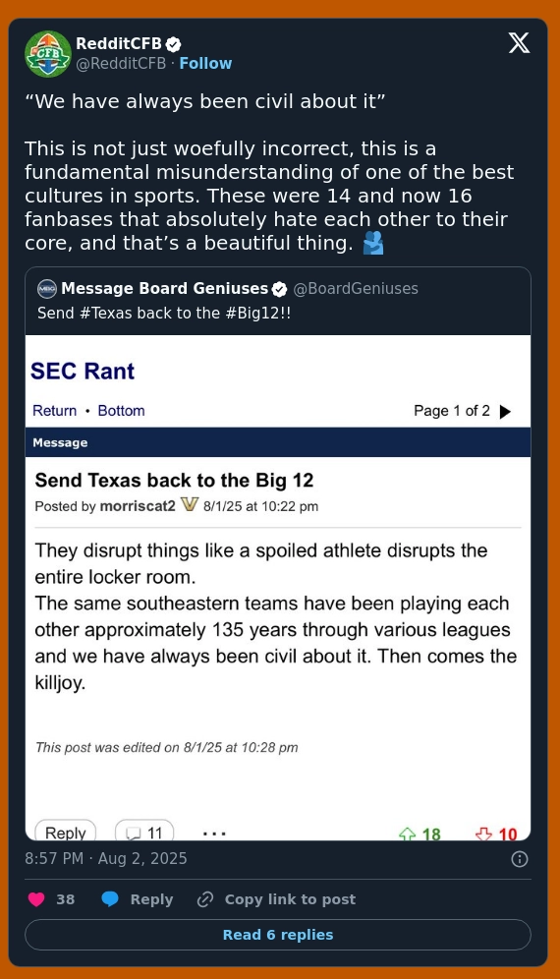Click the Message Board Geniuses avatar
Viewport: 560px width, 979px height.
tap(47, 288)
